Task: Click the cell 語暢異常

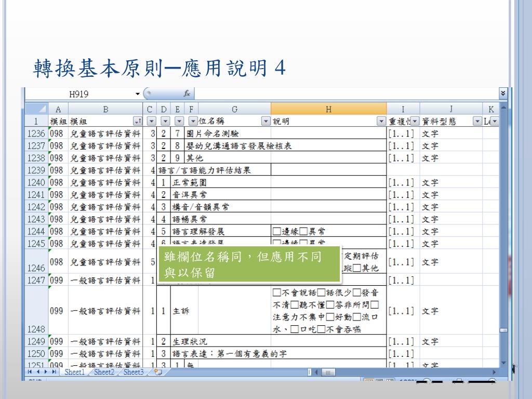Action: coord(220,219)
